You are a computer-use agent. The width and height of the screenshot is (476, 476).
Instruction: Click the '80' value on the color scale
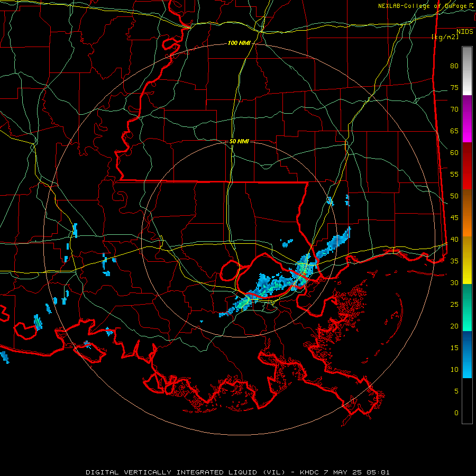(454, 66)
